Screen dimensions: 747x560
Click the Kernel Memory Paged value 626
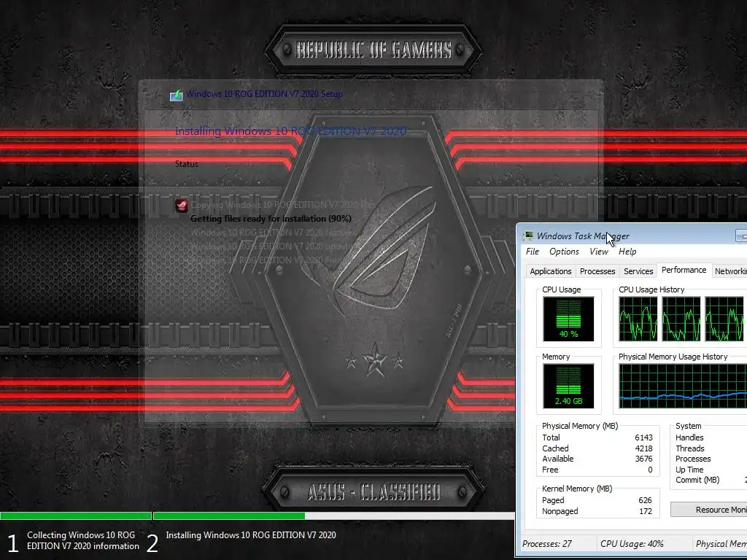pyautogui.click(x=645, y=500)
